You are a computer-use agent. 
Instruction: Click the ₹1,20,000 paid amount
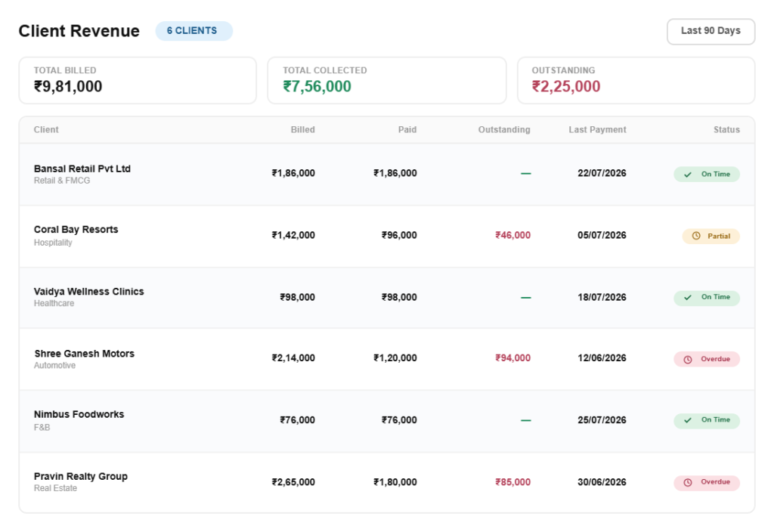[x=395, y=358]
